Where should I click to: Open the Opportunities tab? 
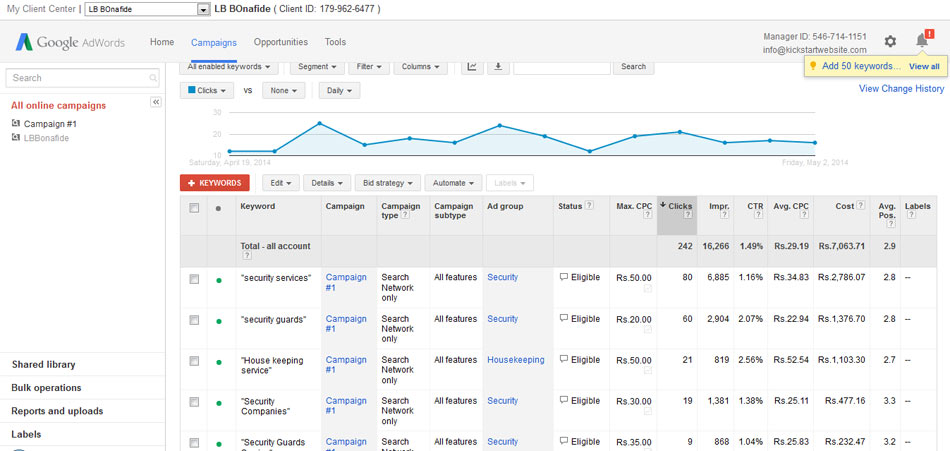coord(281,42)
